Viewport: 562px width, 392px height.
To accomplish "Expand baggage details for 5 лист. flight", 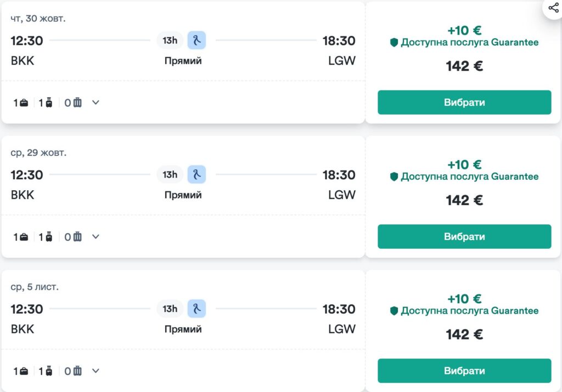I will point(95,371).
